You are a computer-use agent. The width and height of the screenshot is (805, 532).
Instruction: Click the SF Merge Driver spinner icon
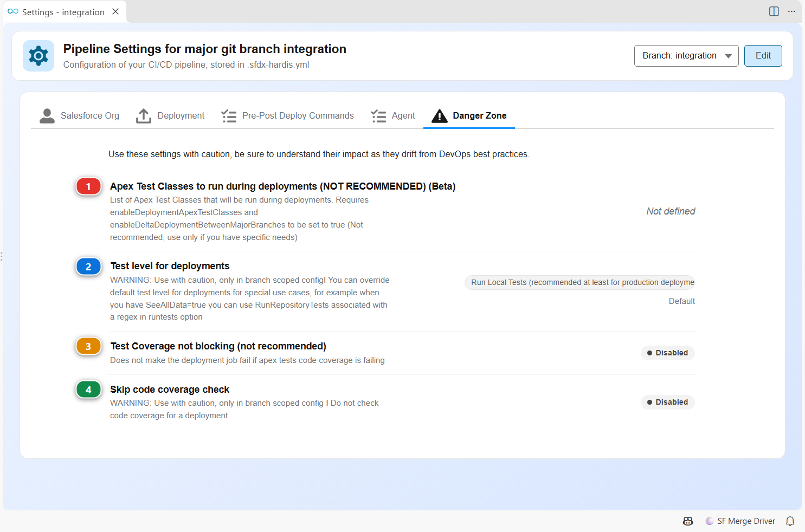pyautogui.click(x=710, y=521)
